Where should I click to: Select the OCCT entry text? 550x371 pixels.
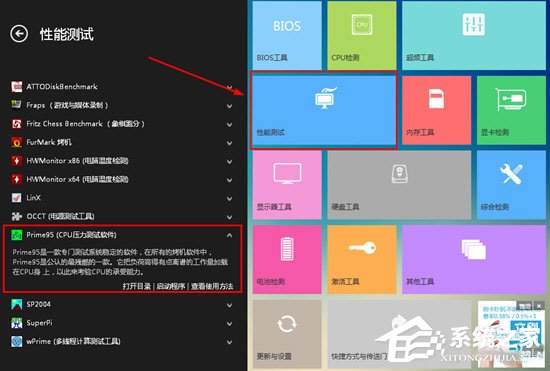[x=60, y=216]
